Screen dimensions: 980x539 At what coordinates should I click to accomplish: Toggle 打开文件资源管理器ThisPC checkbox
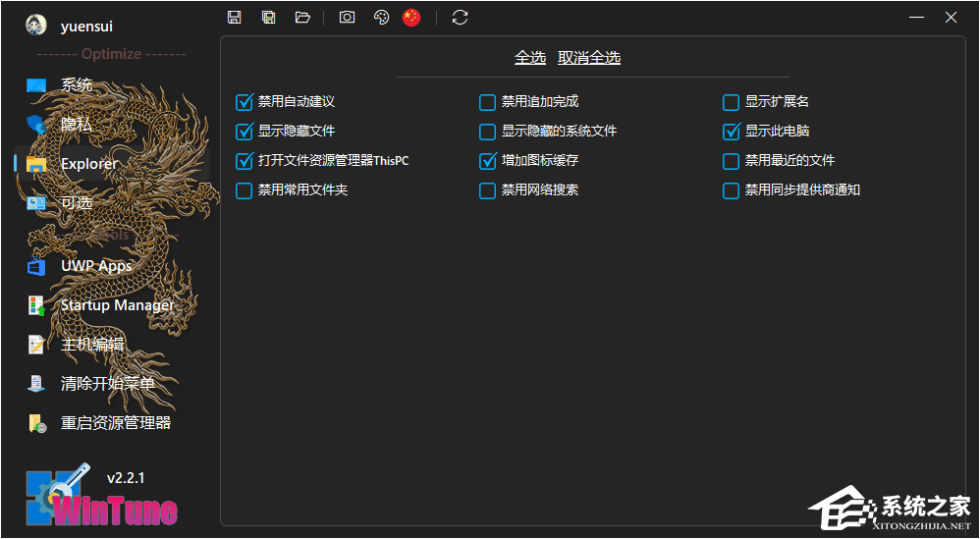coord(244,160)
